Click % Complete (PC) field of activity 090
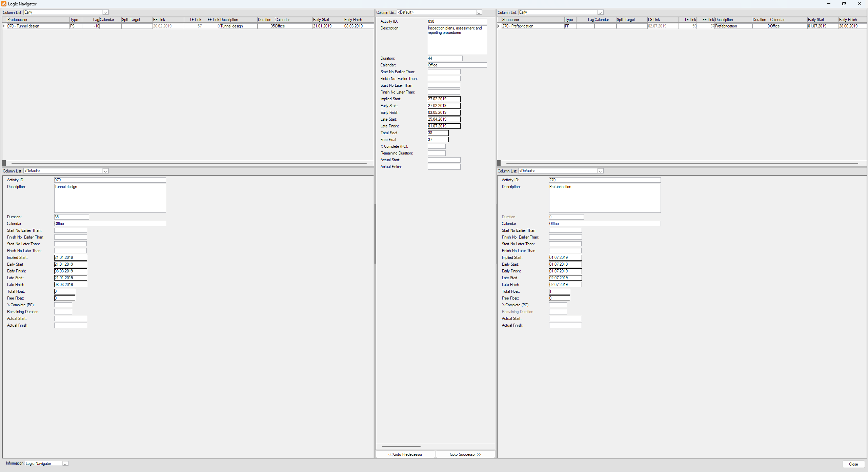This screenshot has width=868, height=472. [437, 146]
